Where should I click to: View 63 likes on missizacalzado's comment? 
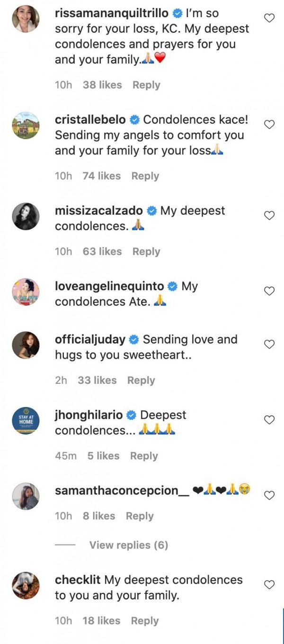coord(102,252)
